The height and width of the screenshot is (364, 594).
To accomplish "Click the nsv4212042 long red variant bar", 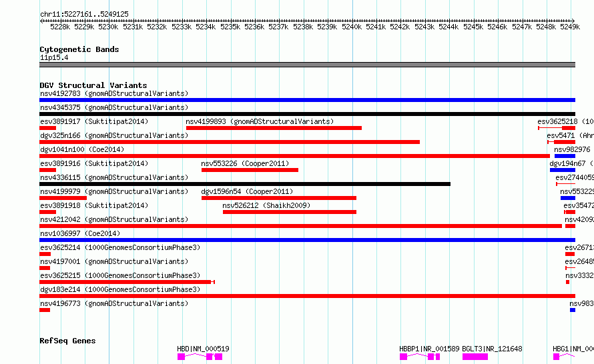I will [x=301, y=226].
